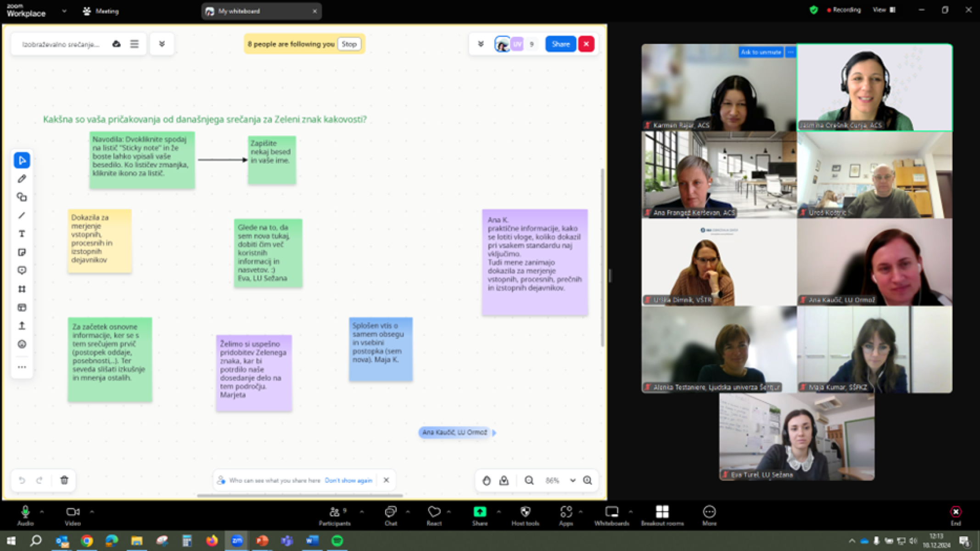This screenshot has height=551, width=980.
Task: Expand Share options arrow
Action: click(499, 512)
